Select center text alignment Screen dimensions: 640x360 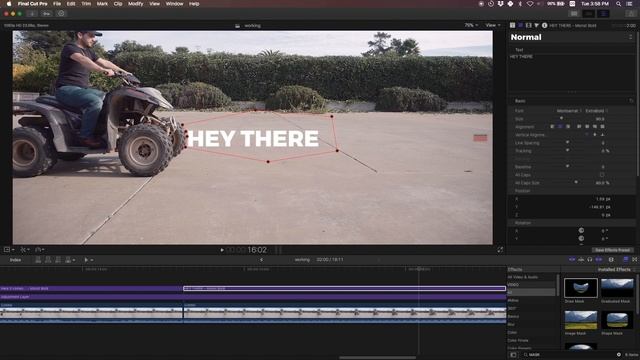click(560, 127)
